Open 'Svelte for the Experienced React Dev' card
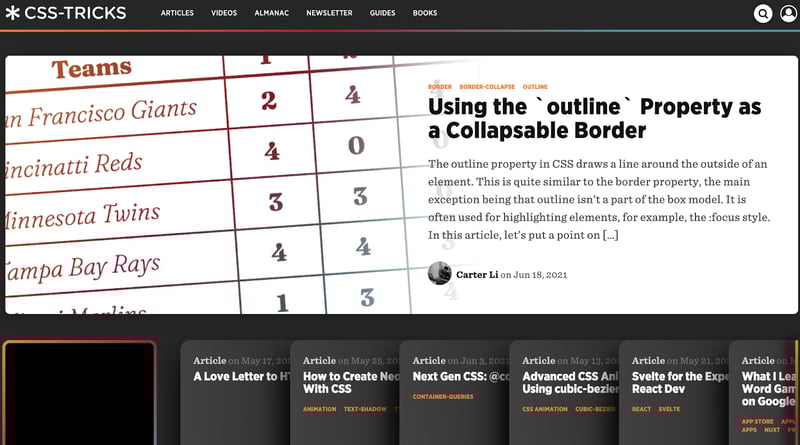The image size is (800, 445). pos(674,392)
